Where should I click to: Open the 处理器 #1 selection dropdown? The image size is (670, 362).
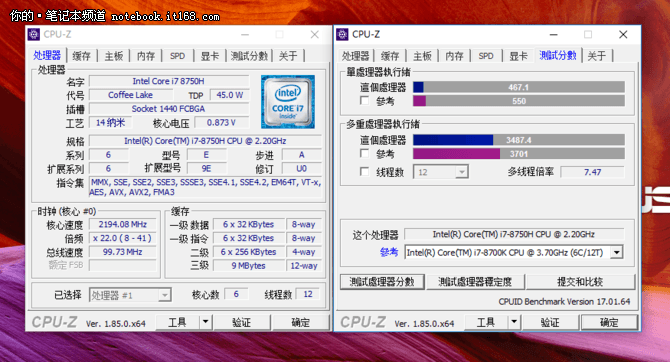click(164, 295)
